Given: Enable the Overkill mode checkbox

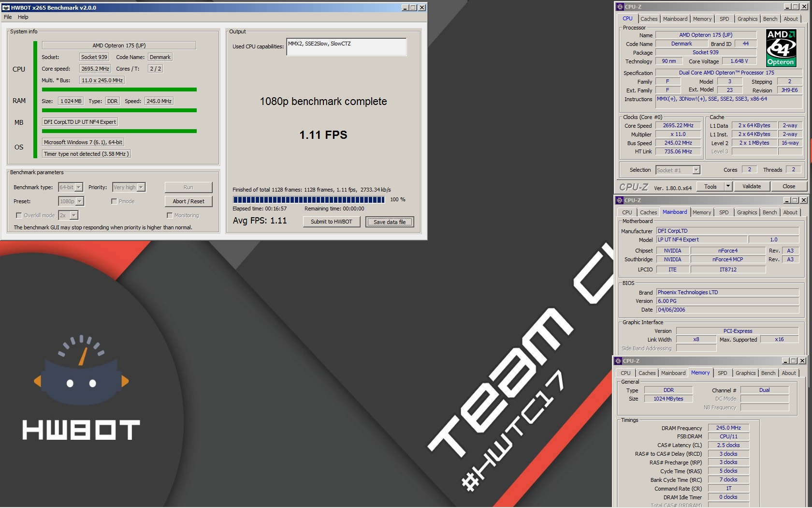Looking at the screenshot, I should (19, 215).
